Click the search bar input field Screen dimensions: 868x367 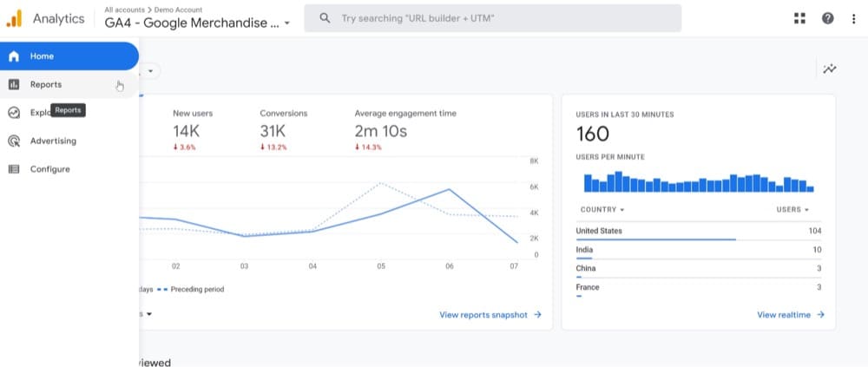(x=493, y=18)
